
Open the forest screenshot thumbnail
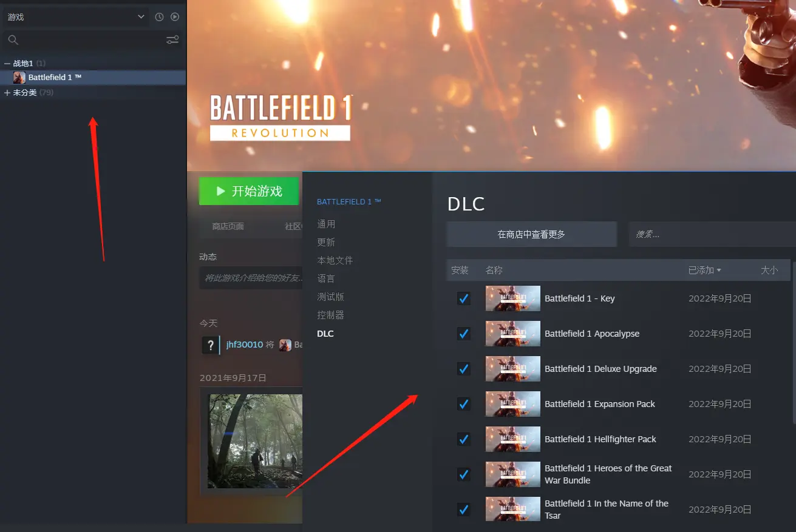(x=255, y=441)
